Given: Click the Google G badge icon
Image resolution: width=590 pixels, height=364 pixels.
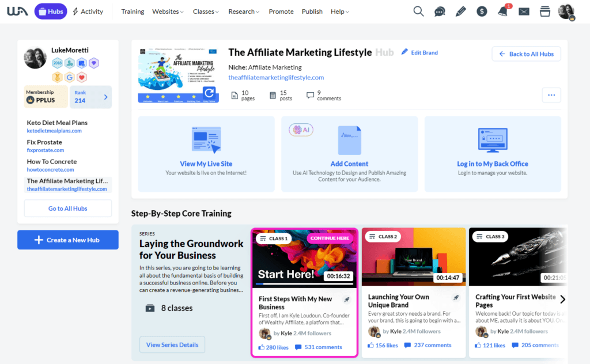Looking at the screenshot, I should pos(70,77).
